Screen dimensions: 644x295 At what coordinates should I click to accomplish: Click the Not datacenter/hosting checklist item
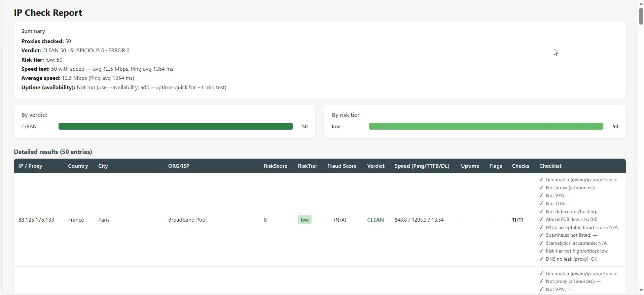[x=571, y=211]
